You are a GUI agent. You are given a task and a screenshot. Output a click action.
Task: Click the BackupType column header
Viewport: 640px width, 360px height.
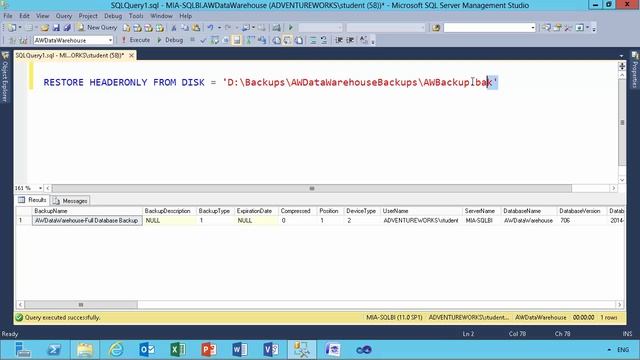point(215,211)
